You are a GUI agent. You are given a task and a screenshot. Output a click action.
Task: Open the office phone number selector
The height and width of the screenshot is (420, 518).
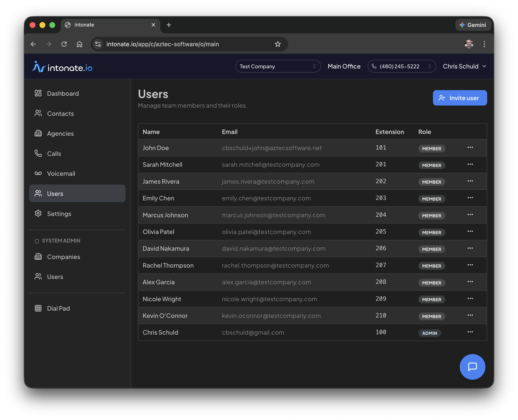[402, 66]
